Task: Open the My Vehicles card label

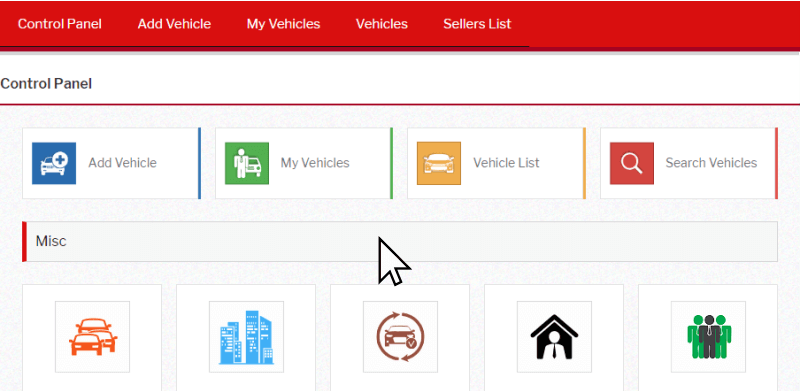Action: (x=315, y=163)
